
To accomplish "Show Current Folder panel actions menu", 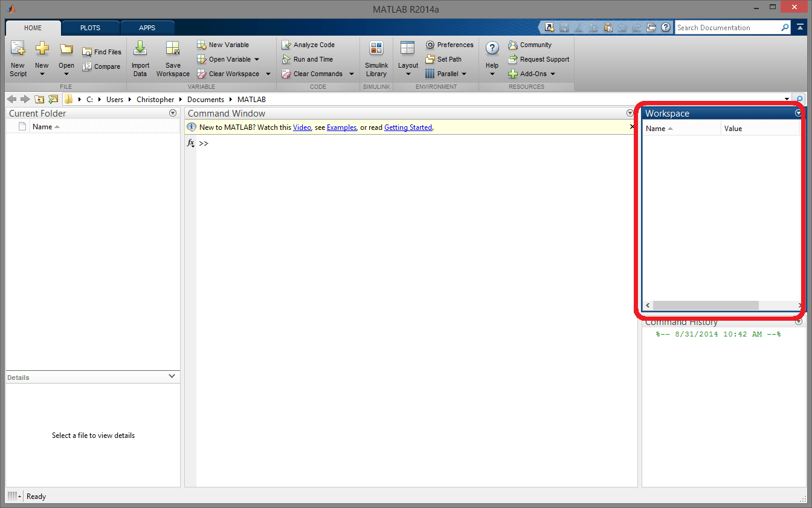I will tap(173, 113).
